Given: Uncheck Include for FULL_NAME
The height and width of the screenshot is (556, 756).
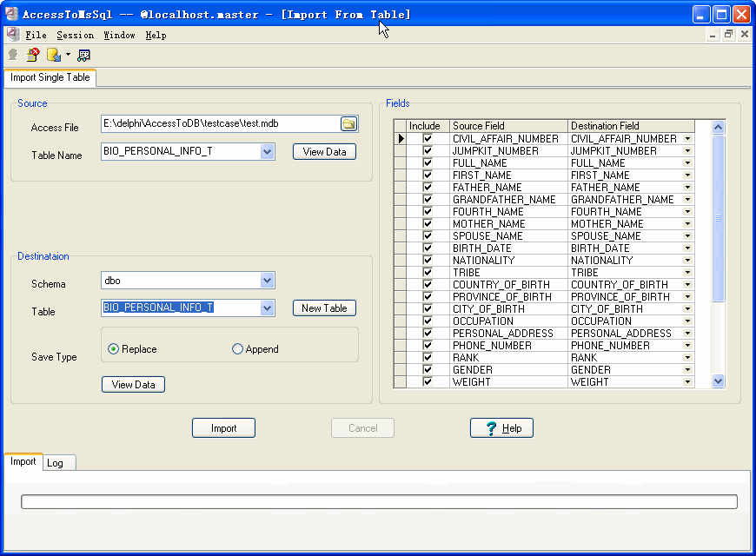Looking at the screenshot, I should coord(428,162).
